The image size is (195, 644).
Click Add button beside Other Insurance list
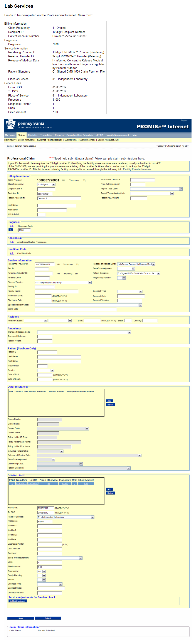[109, 401]
